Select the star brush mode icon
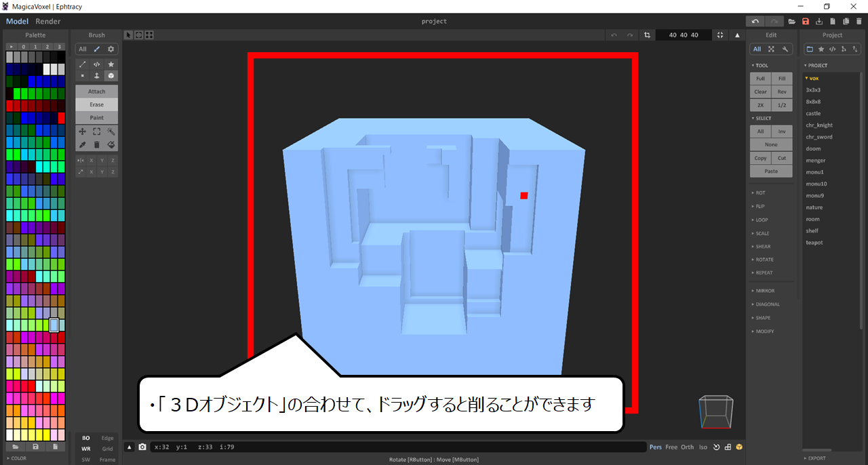The width and height of the screenshot is (868, 465). pos(111,64)
